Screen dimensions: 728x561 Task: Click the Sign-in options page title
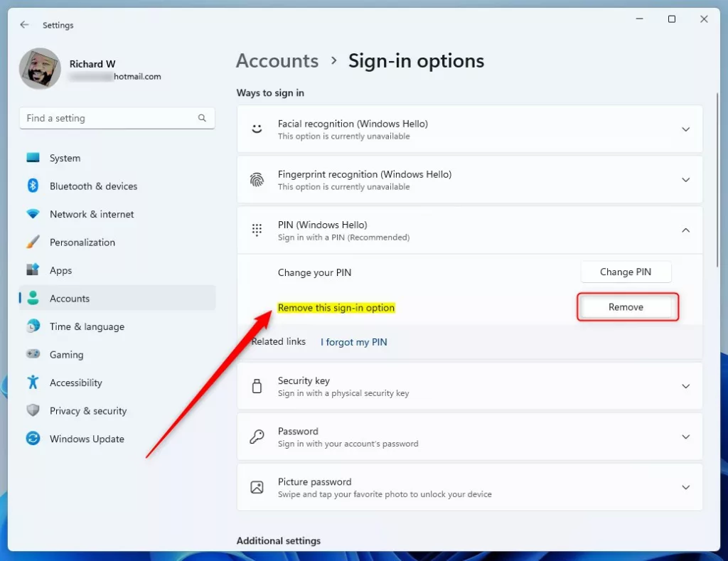416,61
